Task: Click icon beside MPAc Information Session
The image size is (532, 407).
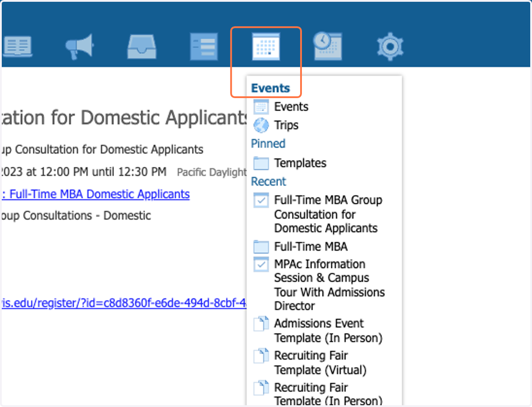Action: pos(261,265)
